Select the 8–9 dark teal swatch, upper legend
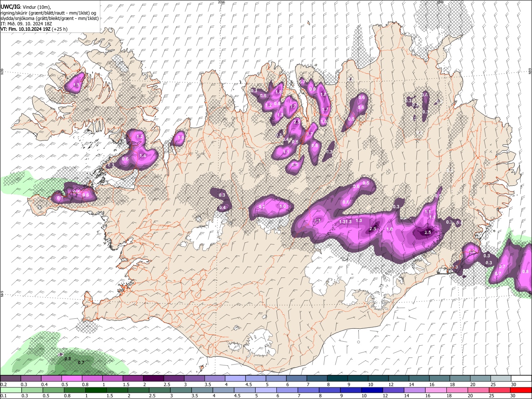The height and width of the screenshot is (399, 532). pyautogui.click(x=337, y=379)
